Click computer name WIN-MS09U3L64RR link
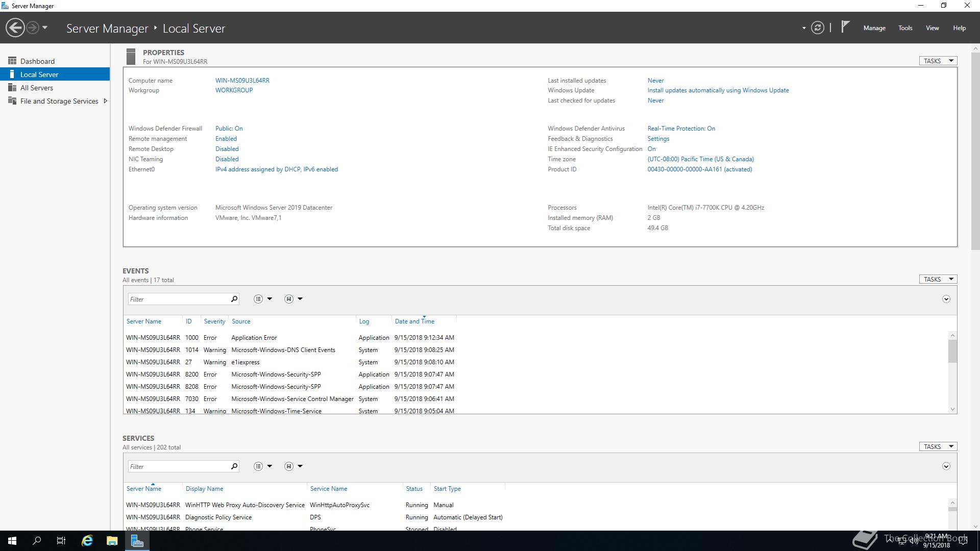This screenshot has width=980, height=551. click(242, 81)
